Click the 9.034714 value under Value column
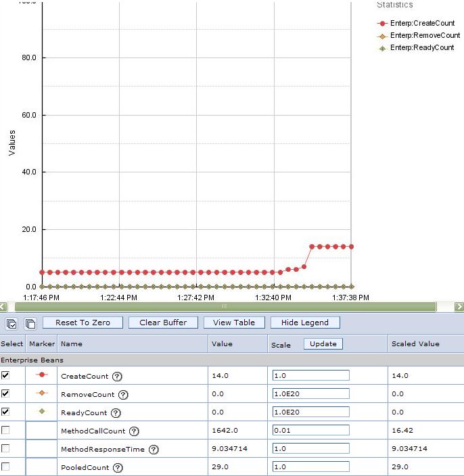 229,448
